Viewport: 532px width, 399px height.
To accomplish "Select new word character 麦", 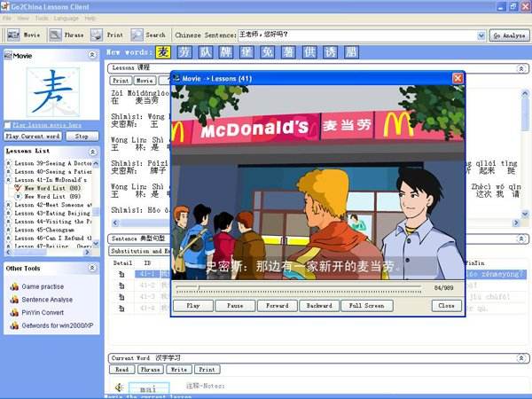I will [163, 52].
